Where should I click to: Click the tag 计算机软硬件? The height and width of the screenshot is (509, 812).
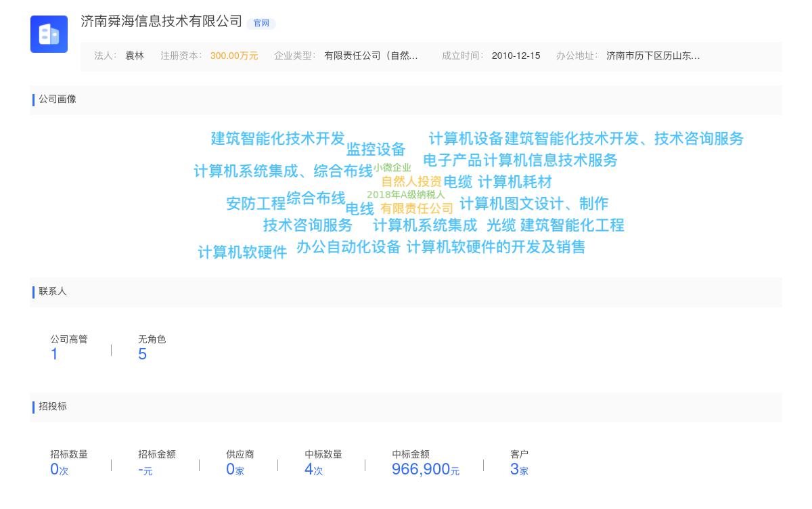coord(242,252)
